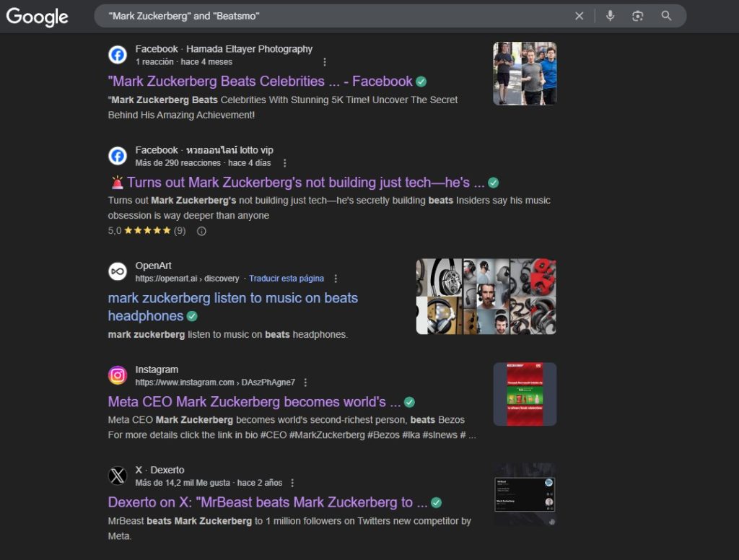This screenshot has width=739, height=560.
Task: Open Dexerto tweet screenshot thumbnail
Action: (x=525, y=494)
